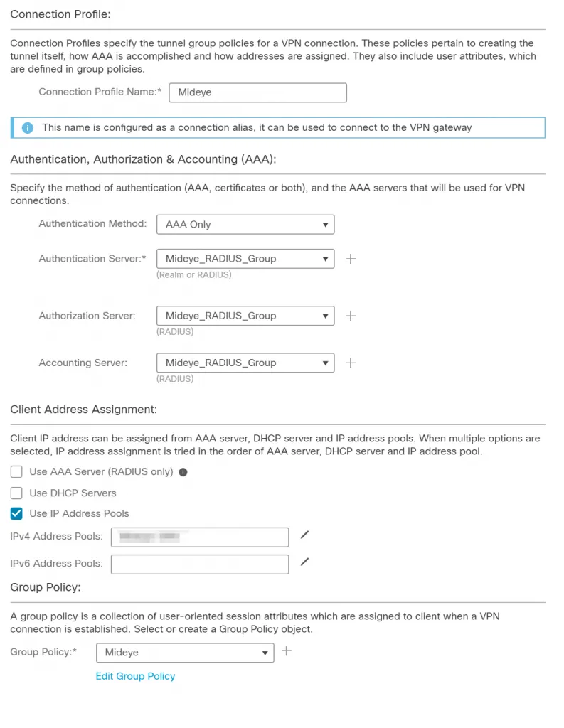The image size is (564, 728).
Task: Add a new Accounting Server object
Action: [x=350, y=363]
